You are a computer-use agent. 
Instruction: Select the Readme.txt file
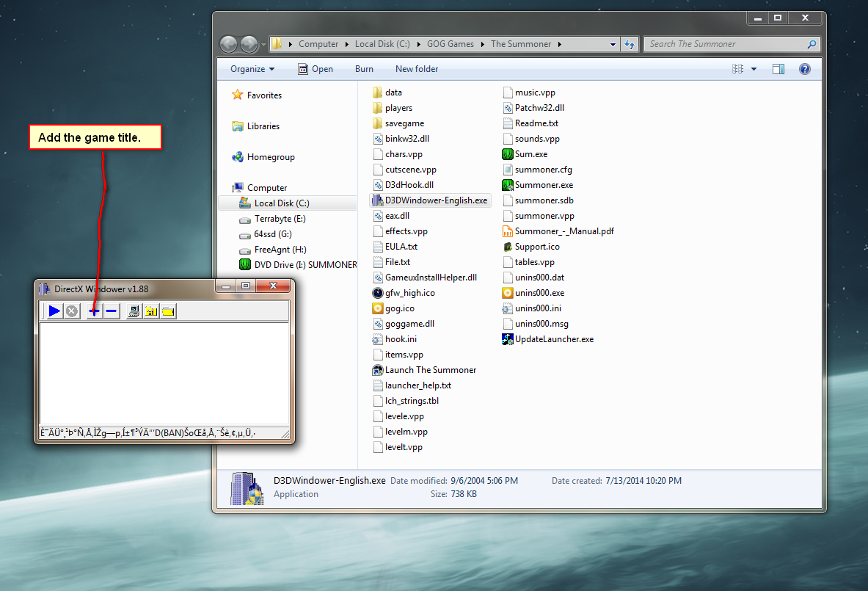point(530,123)
